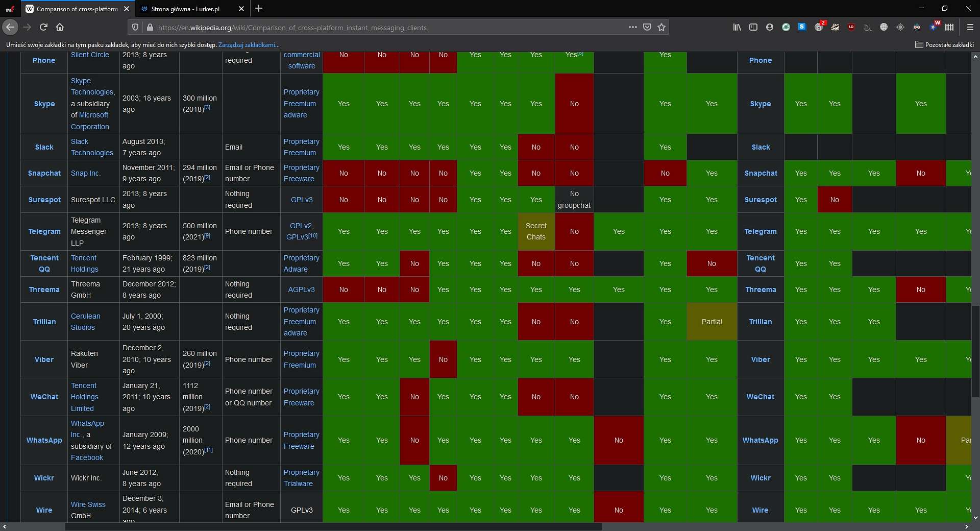
Task: Click footnote [11] in WhatsApp users cell
Action: click(x=209, y=450)
